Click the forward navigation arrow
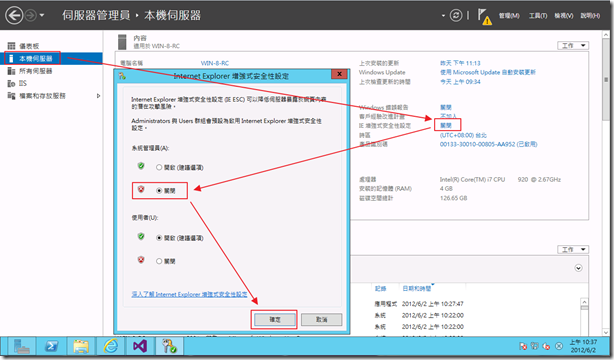 pos(31,16)
